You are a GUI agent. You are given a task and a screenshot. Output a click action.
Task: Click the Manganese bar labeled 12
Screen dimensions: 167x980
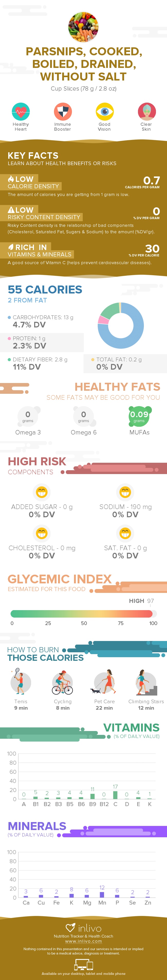coord(102,895)
